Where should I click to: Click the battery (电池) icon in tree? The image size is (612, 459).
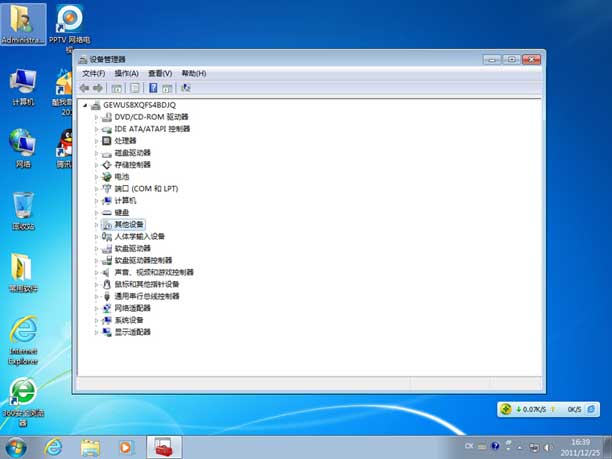coord(107,177)
